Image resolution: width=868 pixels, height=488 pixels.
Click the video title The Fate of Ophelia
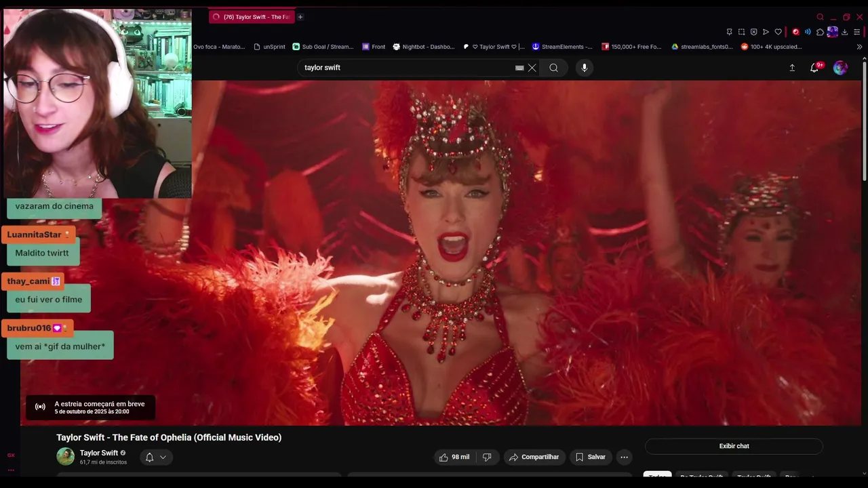click(169, 438)
